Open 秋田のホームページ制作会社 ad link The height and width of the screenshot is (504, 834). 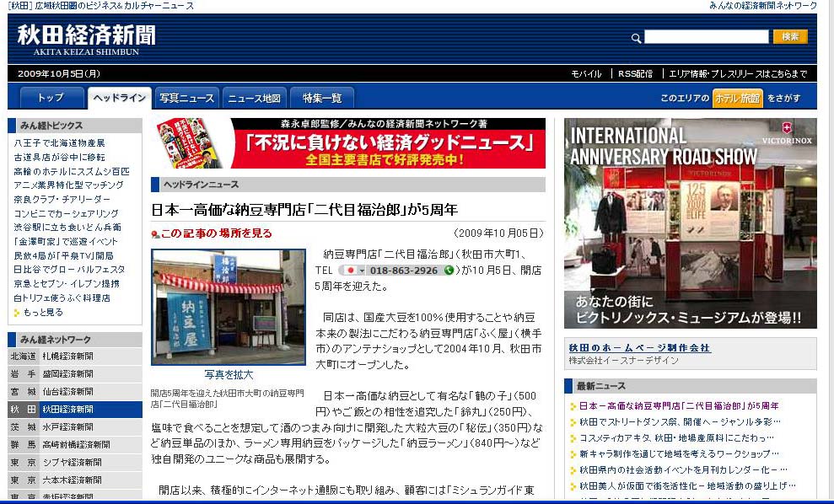tap(639, 348)
